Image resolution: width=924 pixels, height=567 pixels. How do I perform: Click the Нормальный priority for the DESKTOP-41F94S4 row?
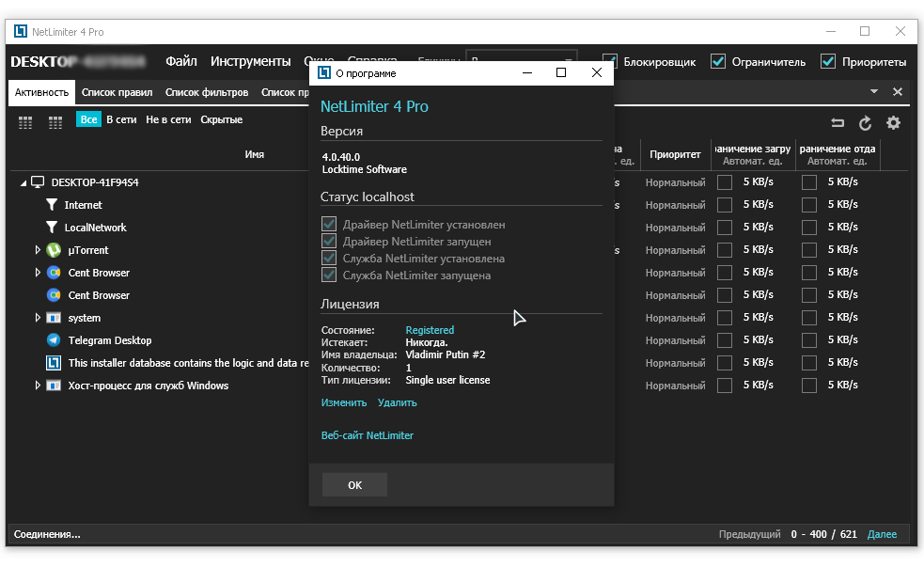click(x=675, y=182)
